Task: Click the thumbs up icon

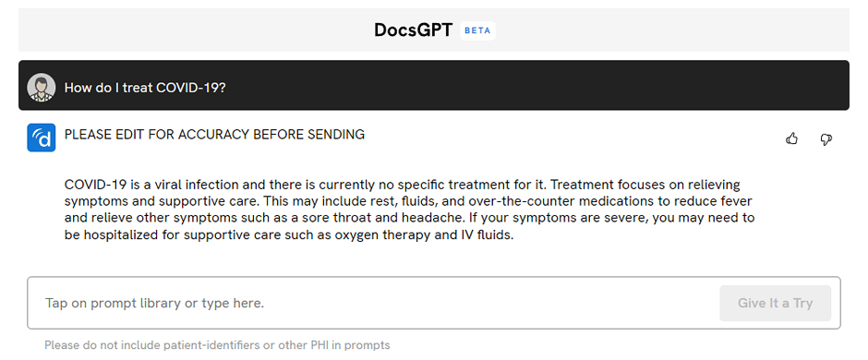Action: (791, 138)
